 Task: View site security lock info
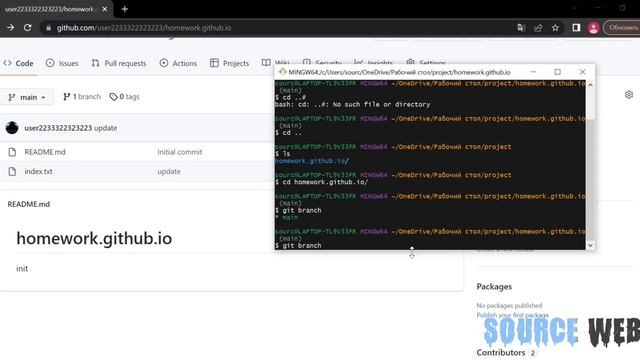coord(49,28)
